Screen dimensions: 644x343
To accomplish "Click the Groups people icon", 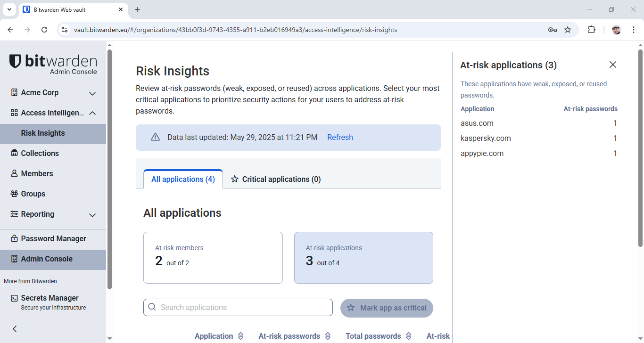I will click(14, 194).
